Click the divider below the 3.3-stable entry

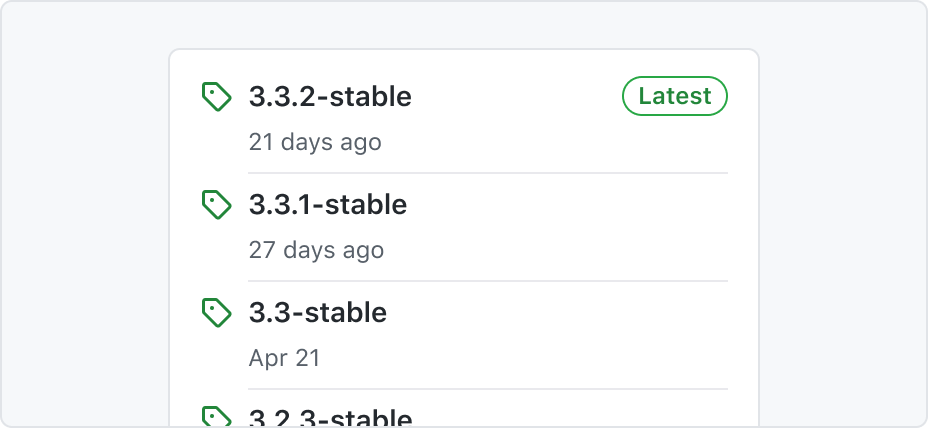(x=488, y=389)
